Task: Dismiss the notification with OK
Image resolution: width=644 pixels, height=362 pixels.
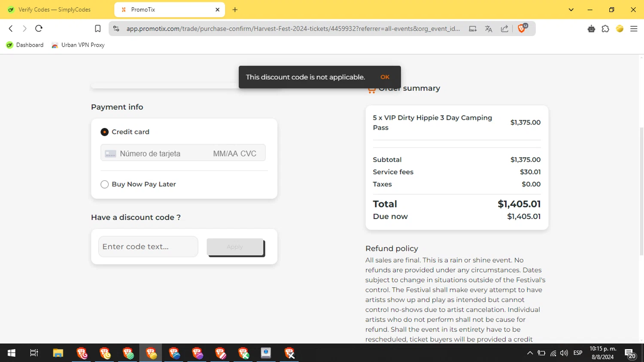Action: 385,77
